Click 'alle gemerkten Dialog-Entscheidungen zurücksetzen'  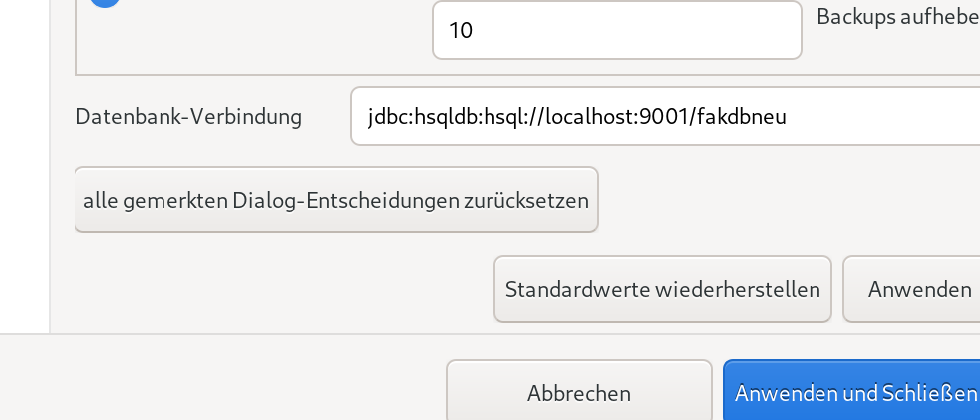tap(336, 200)
